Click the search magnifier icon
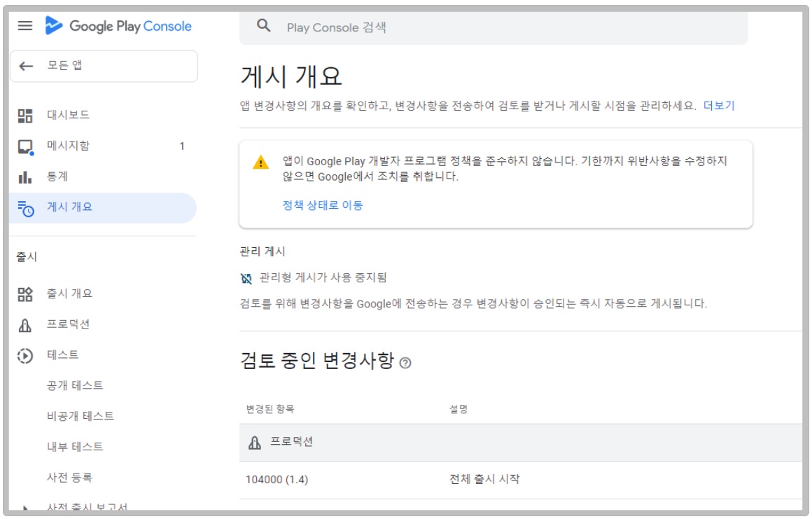Screen dimensions: 812x519 (x=264, y=25)
